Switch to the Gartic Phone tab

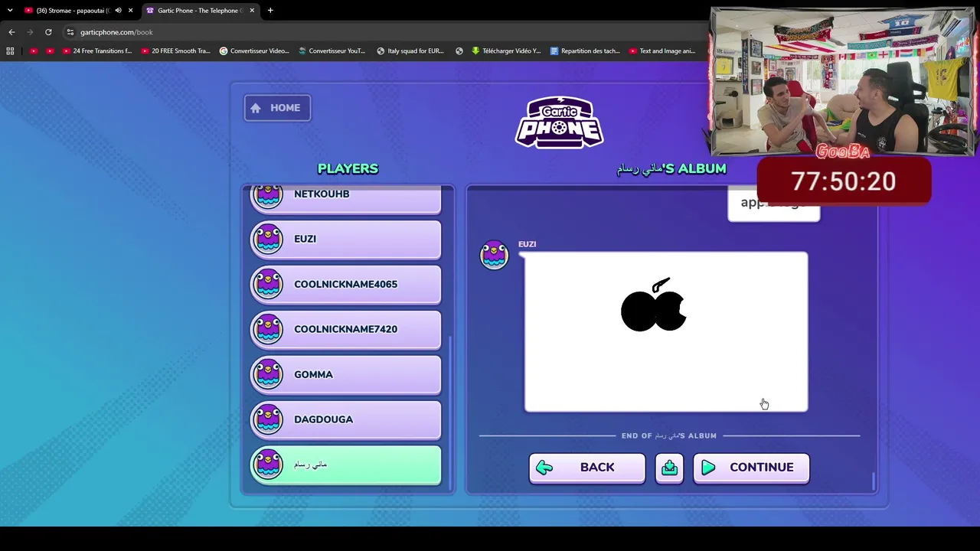[199, 11]
